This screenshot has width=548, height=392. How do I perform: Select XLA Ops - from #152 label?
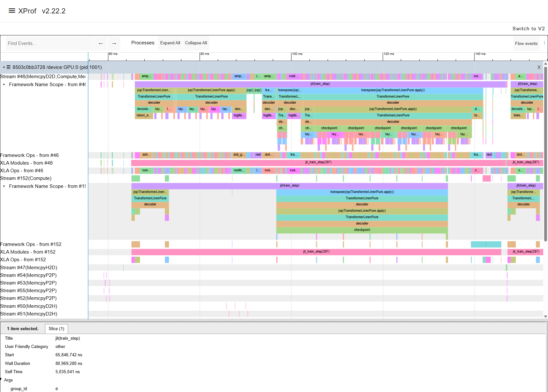23,260
